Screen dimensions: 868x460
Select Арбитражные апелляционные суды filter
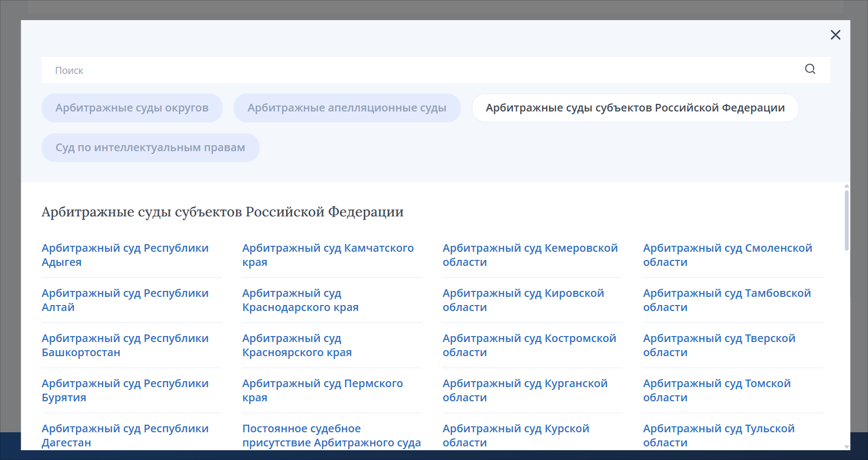tap(347, 108)
